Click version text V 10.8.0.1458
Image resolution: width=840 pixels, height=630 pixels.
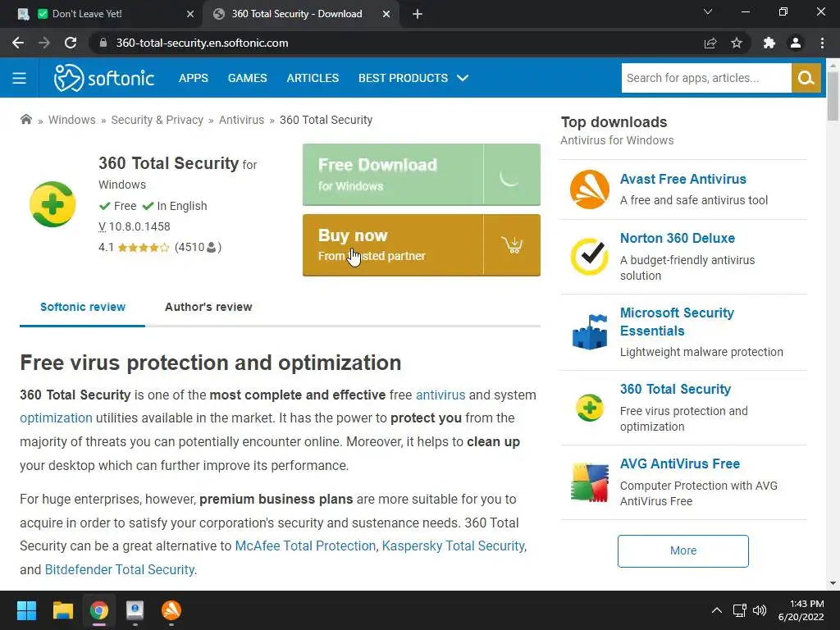[135, 226]
